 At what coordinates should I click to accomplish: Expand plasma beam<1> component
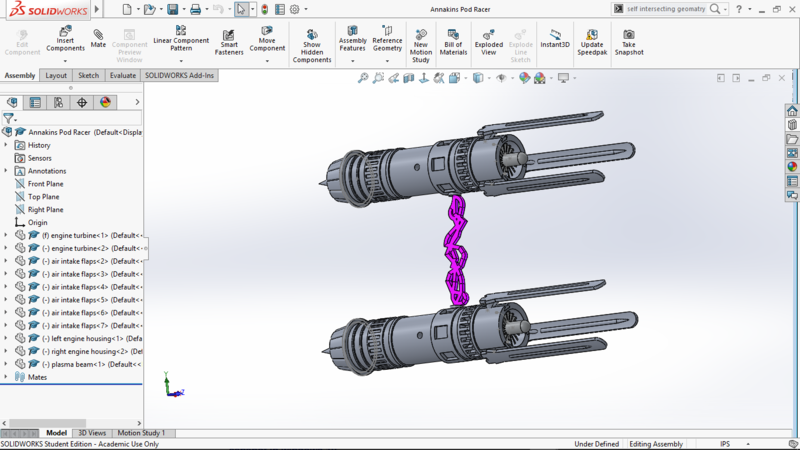[6, 364]
